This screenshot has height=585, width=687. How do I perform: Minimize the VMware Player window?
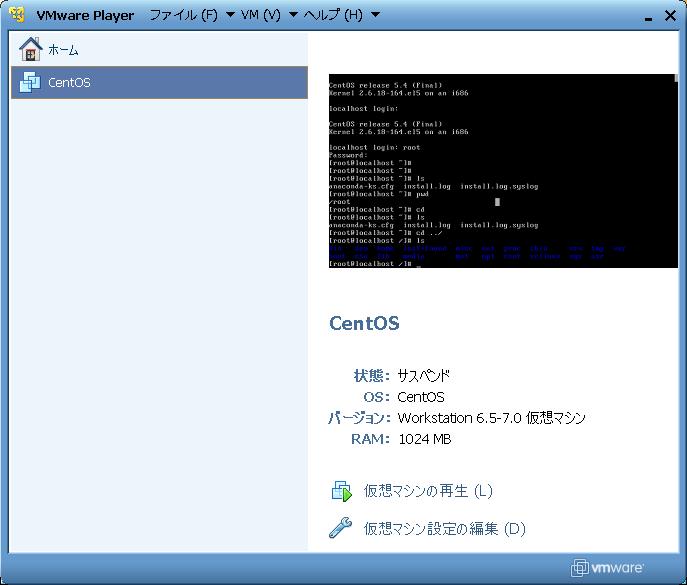tap(646, 17)
